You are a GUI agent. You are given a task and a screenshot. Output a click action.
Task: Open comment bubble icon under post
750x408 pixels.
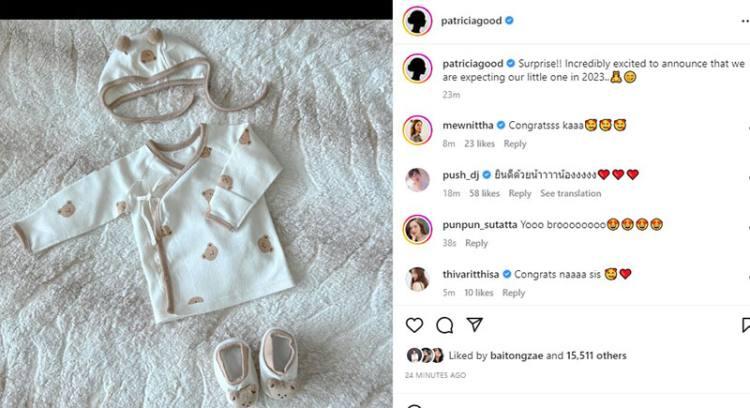[445, 325]
